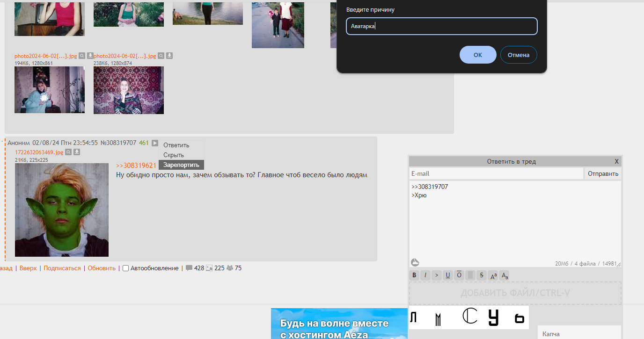Apply bold formatting in reply form
The height and width of the screenshot is (339, 644).
(414, 275)
